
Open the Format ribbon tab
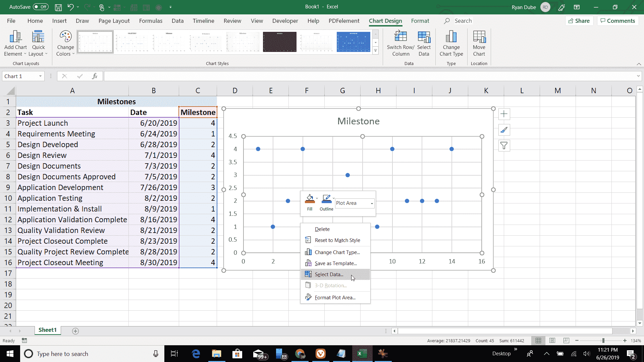click(x=420, y=21)
